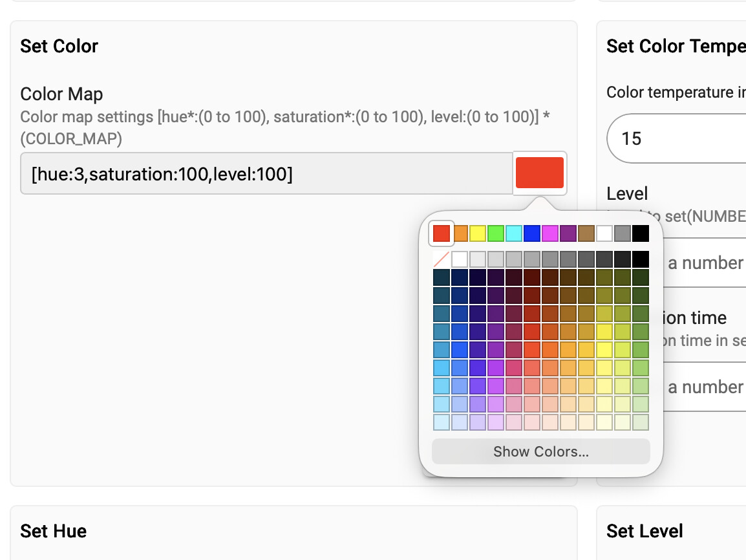
Task: Pick the dark purple top-row swatch
Action: (x=568, y=233)
